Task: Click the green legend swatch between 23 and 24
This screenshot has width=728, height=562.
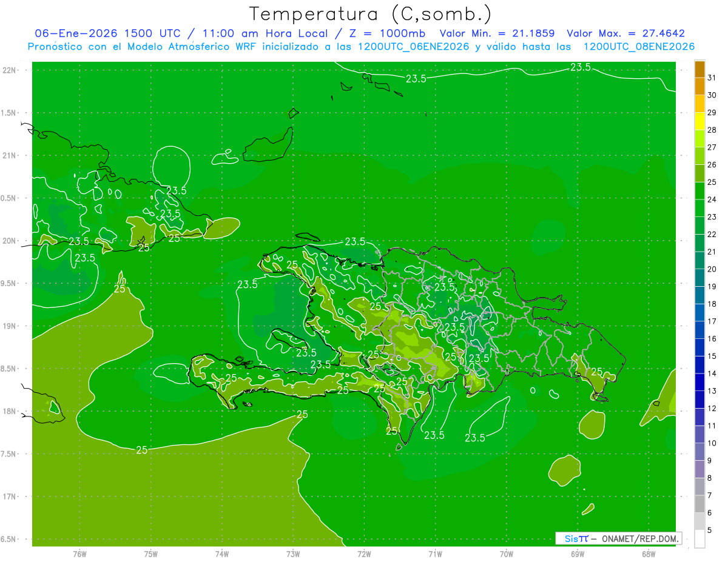Action: click(699, 208)
